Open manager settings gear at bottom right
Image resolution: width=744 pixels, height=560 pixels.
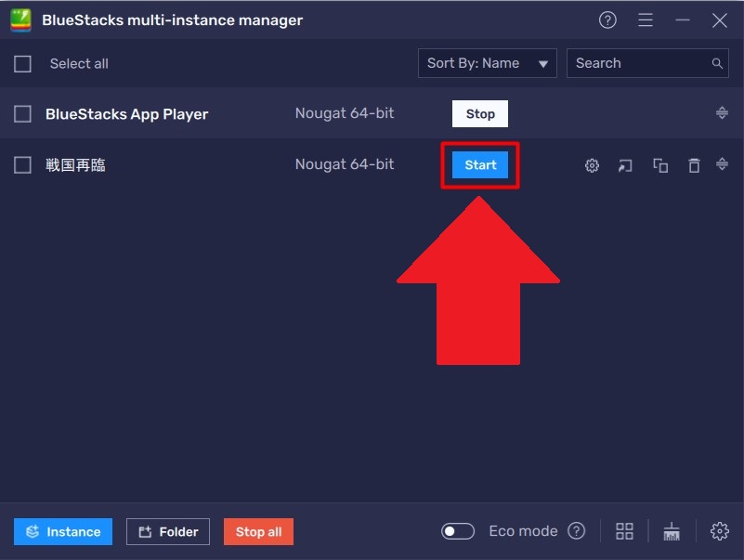[719, 531]
